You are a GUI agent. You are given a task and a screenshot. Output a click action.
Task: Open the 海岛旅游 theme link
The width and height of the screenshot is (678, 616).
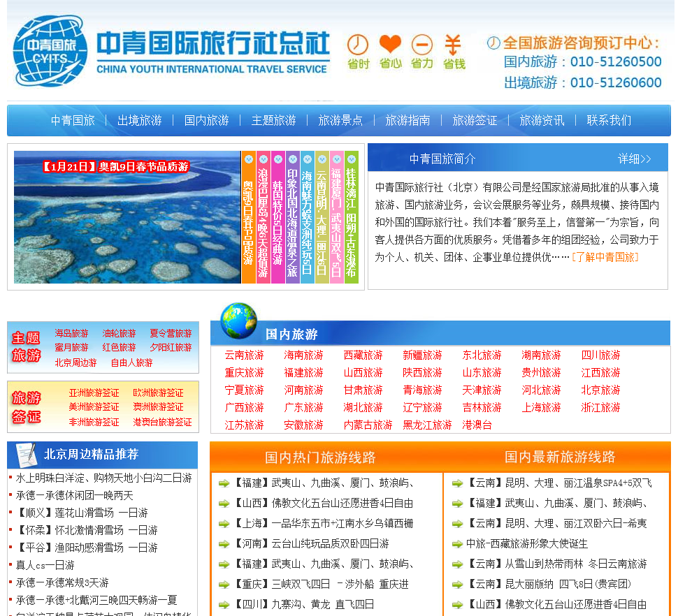point(71,333)
